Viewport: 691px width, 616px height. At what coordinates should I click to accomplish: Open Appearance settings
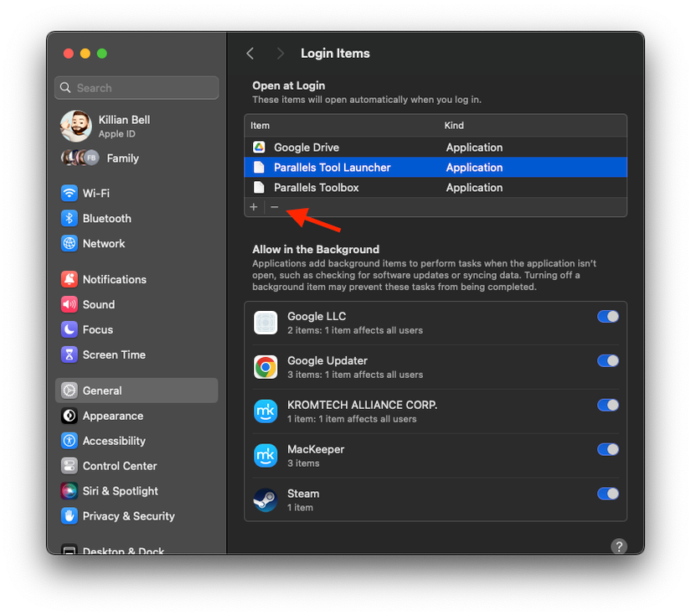68,415
